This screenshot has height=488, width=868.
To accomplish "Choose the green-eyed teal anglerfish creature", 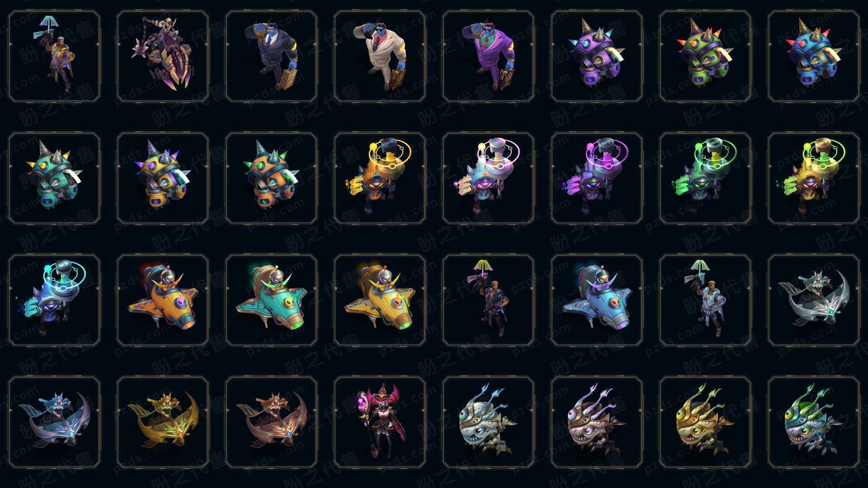I will coord(813,422).
